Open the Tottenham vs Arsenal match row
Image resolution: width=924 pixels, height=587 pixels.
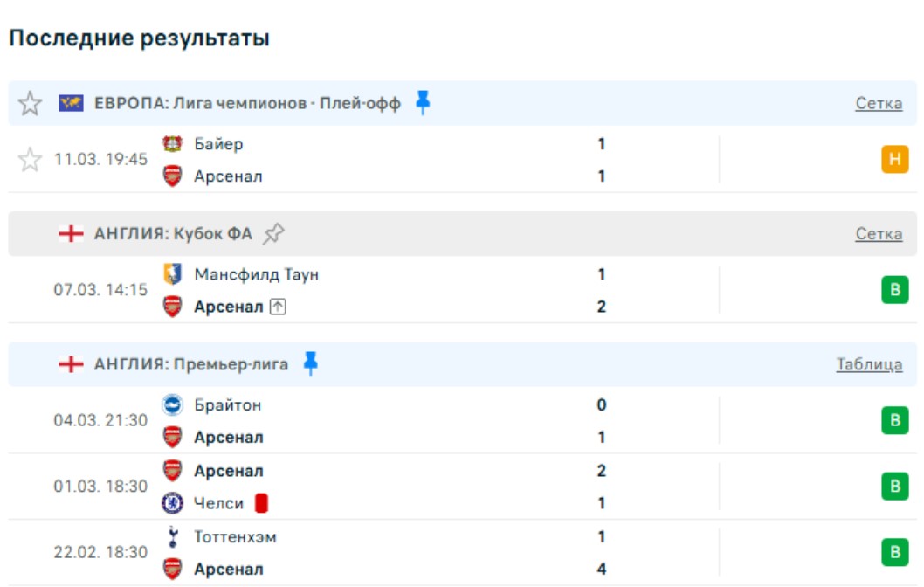coord(437,553)
